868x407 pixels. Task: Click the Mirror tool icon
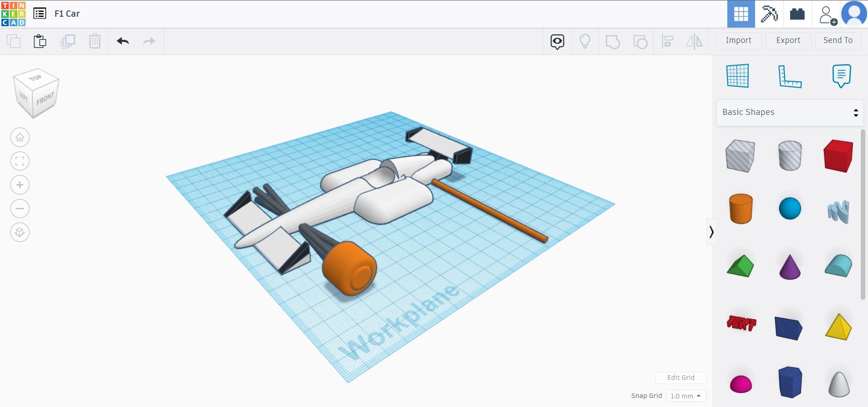pos(694,42)
